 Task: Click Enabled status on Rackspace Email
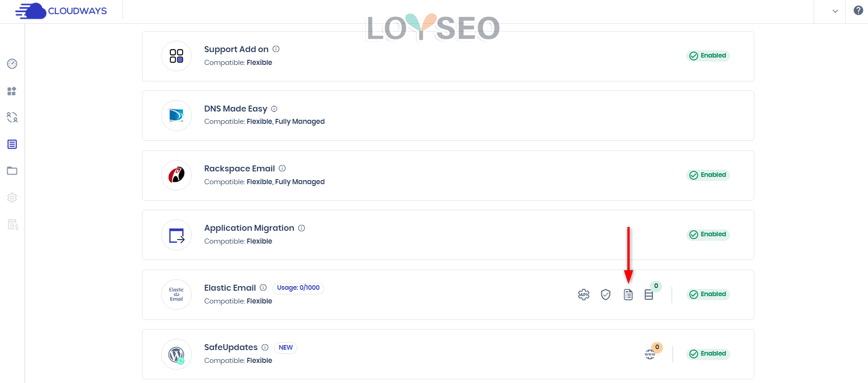[x=708, y=175]
